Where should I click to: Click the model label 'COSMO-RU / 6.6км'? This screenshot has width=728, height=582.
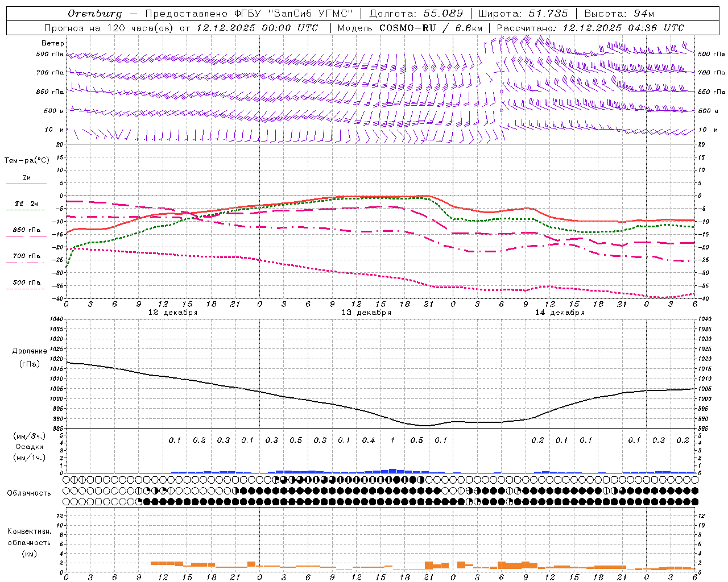pyautogui.click(x=431, y=28)
